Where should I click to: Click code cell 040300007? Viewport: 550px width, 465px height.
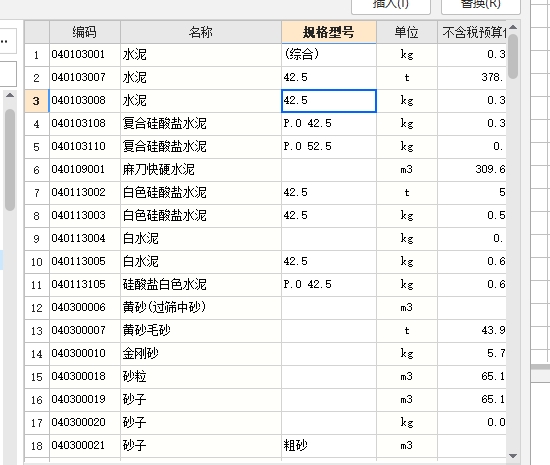tap(85, 331)
